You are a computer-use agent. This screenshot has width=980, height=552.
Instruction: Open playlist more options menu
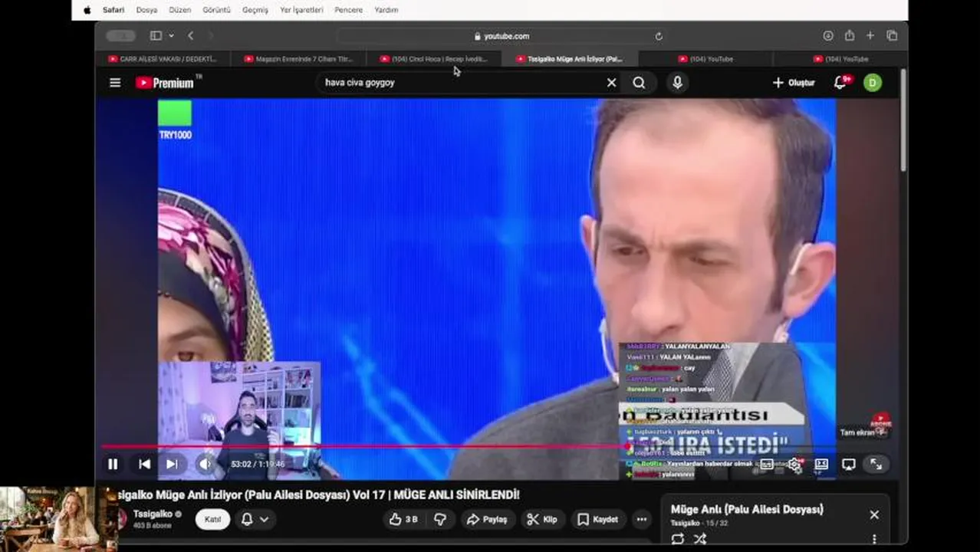874,539
